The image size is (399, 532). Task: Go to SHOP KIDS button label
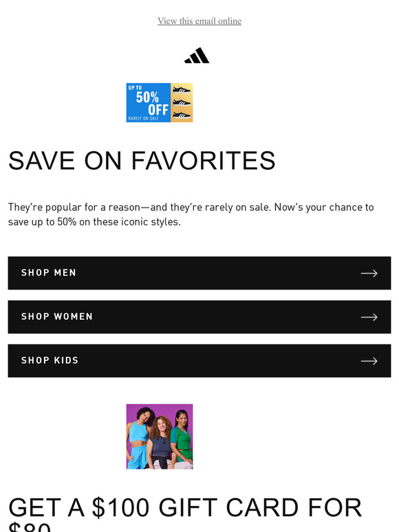tap(50, 360)
